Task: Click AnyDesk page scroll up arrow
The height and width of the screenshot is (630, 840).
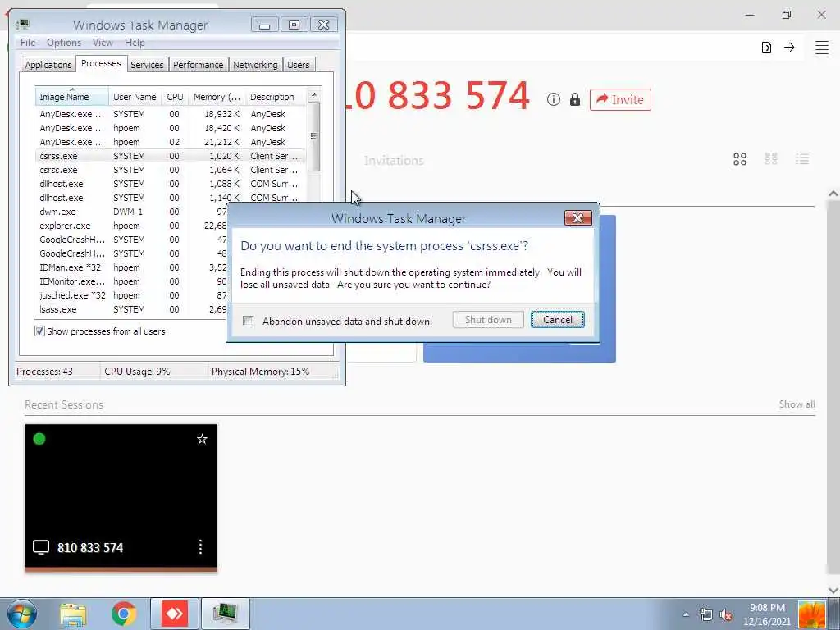Action: [833, 194]
